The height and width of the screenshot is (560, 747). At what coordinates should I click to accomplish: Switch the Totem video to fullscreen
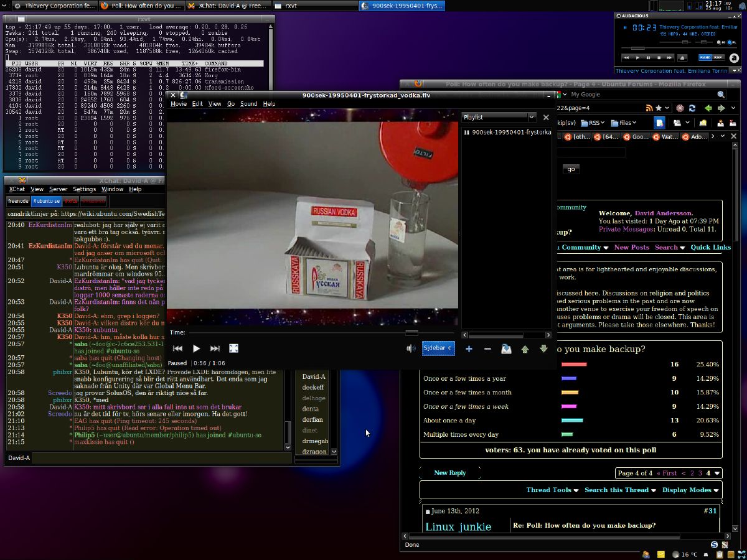pos(234,349)
